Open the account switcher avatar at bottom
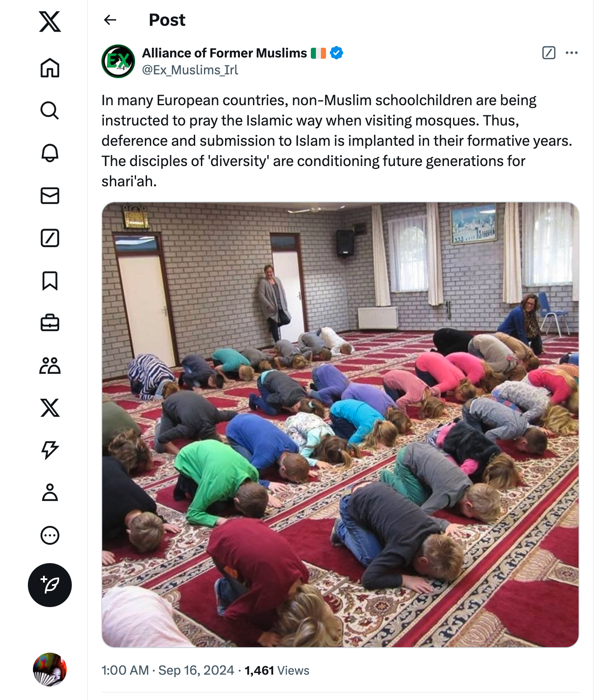 tap(50, 670)
